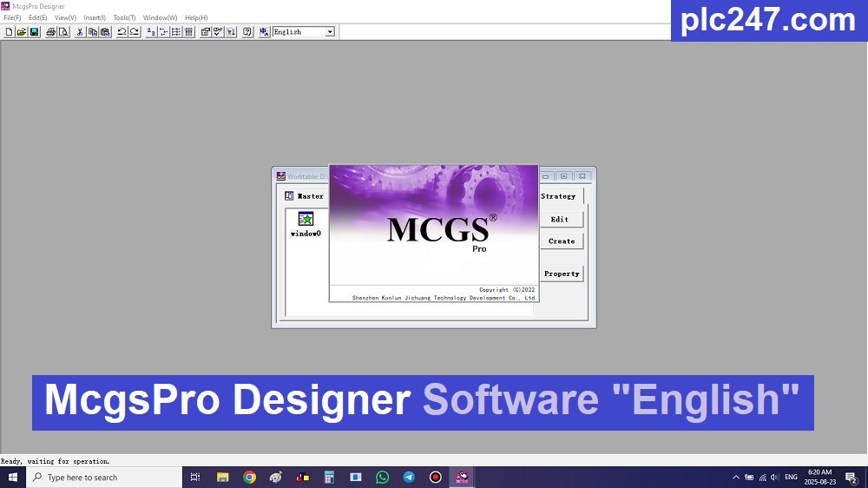Click the McgsPro Designer taskbar icon
Image resolution: width=868 pixels, height=488 pixels.
click(462, 477)
